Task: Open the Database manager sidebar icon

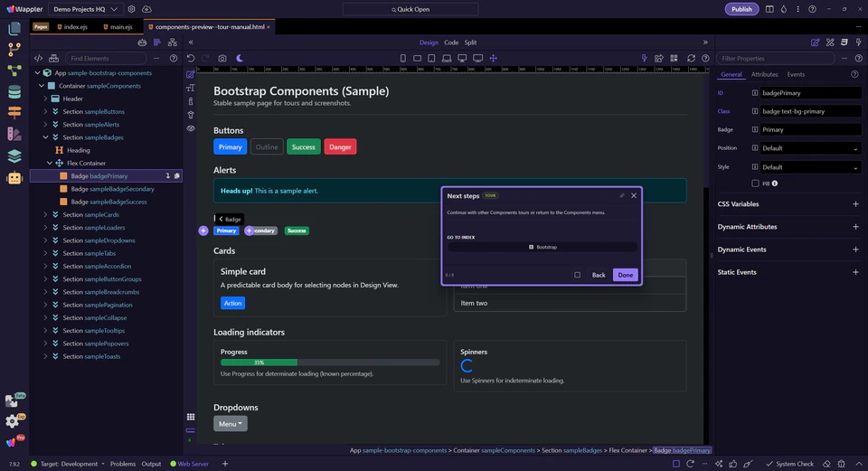Action: coord(14,92)
